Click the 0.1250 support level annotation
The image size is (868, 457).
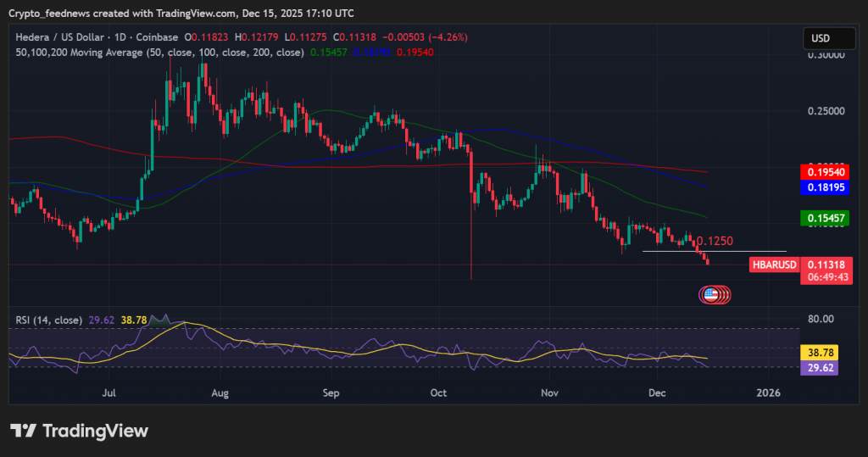[x=715, y=241]
